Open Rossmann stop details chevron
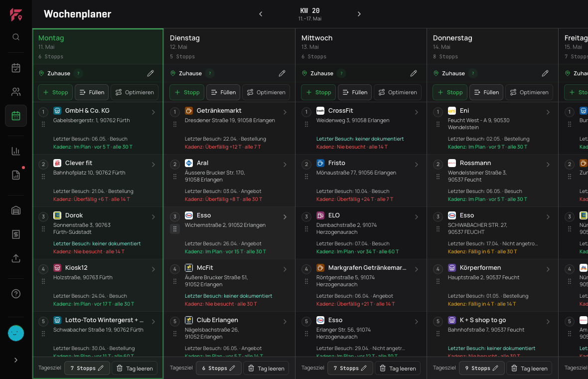This screenshot has width=588, height=379. coord(548,165)
